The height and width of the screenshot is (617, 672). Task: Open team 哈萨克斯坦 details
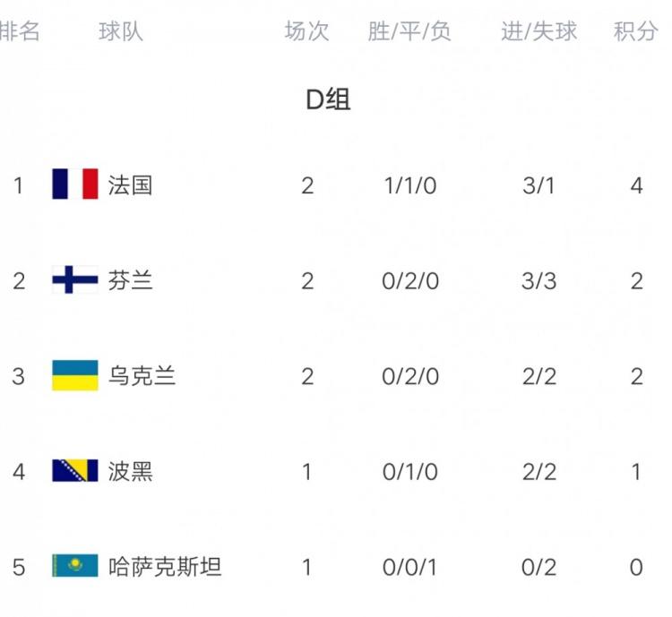165,567
